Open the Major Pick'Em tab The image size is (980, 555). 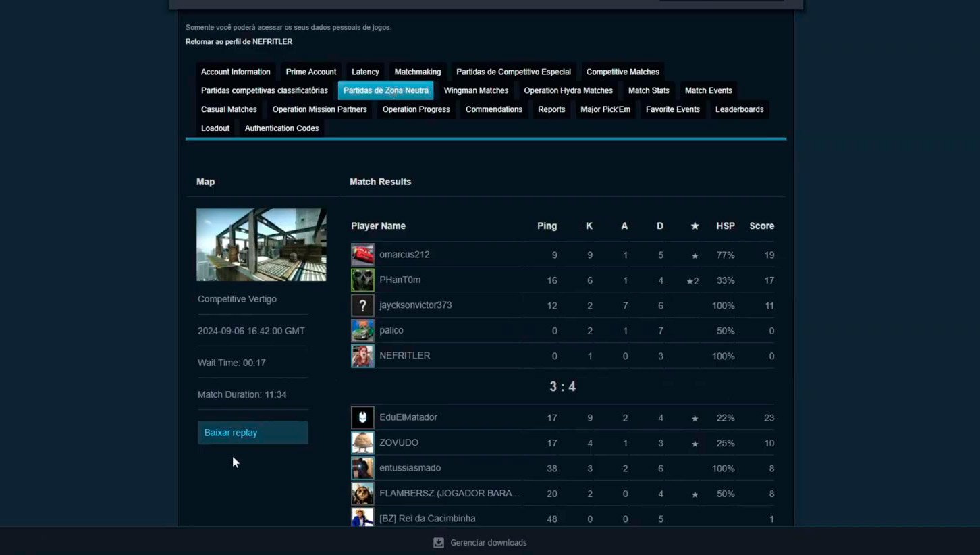pos(605,109)
